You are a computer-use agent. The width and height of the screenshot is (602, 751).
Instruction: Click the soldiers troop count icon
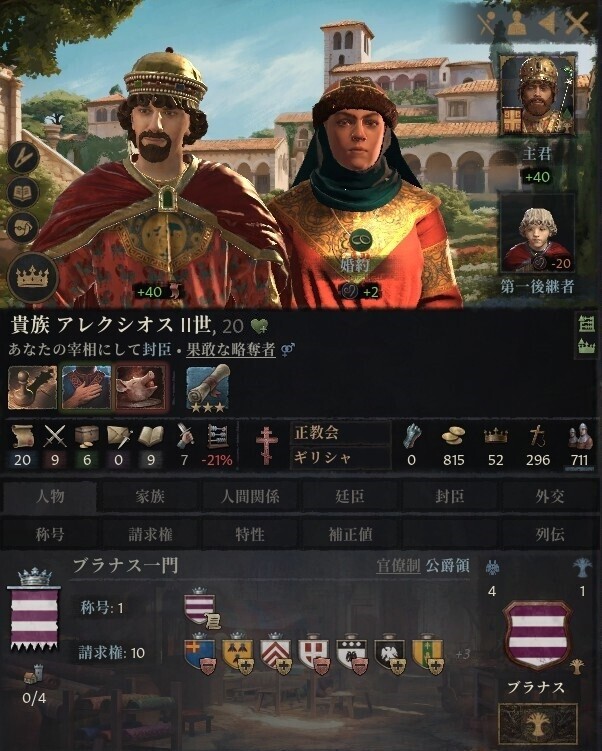click(579, 436)
